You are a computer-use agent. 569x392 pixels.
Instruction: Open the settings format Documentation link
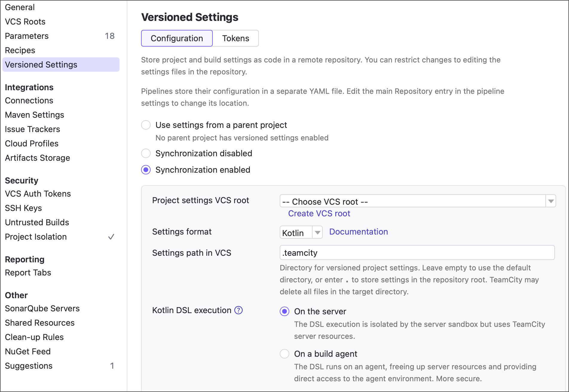[359, 232]
